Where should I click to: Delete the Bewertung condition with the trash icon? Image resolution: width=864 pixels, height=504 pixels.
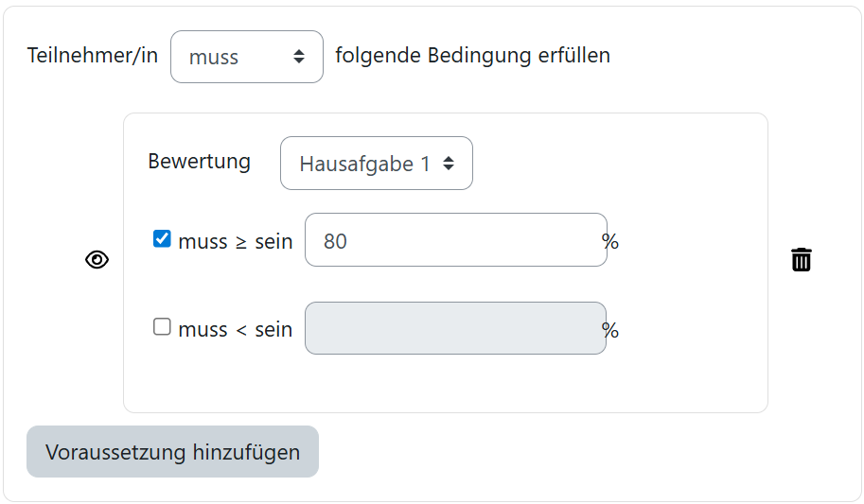[802, 260]
